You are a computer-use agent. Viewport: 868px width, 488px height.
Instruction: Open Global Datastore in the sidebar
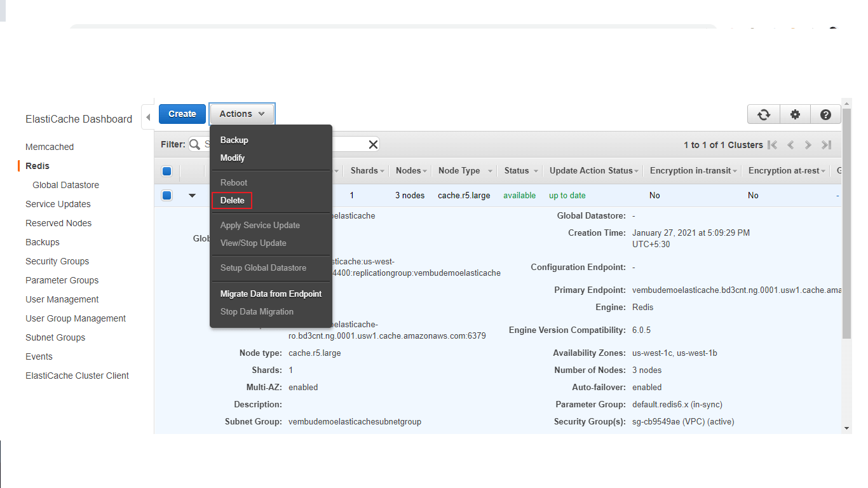[66, 185]
